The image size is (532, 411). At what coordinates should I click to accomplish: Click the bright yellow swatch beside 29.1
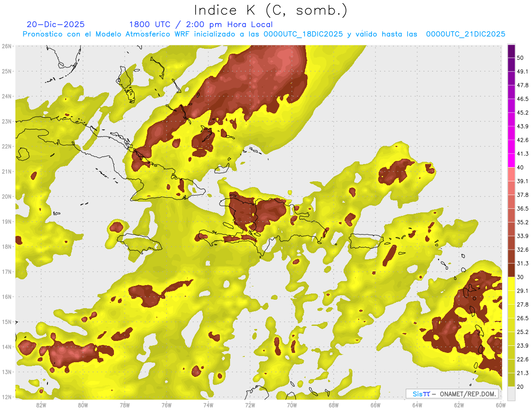[511, 284]
